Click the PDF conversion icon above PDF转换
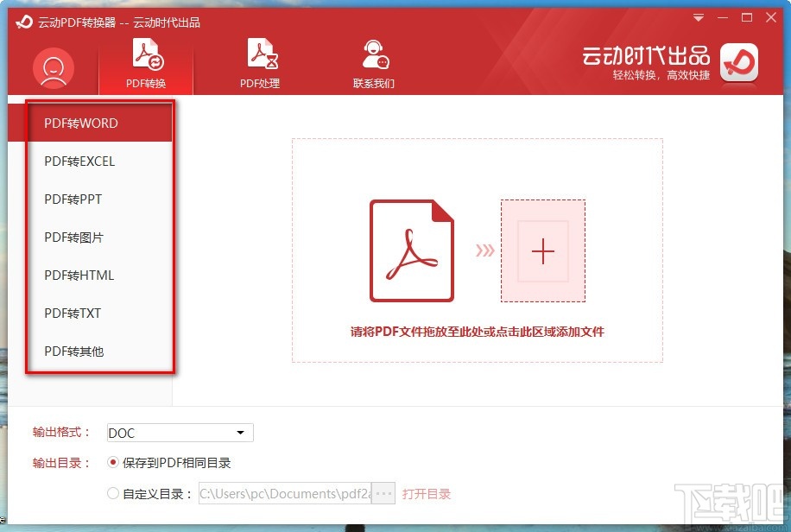The width and height of the screenshot is (791, 532). click(145, 52)
